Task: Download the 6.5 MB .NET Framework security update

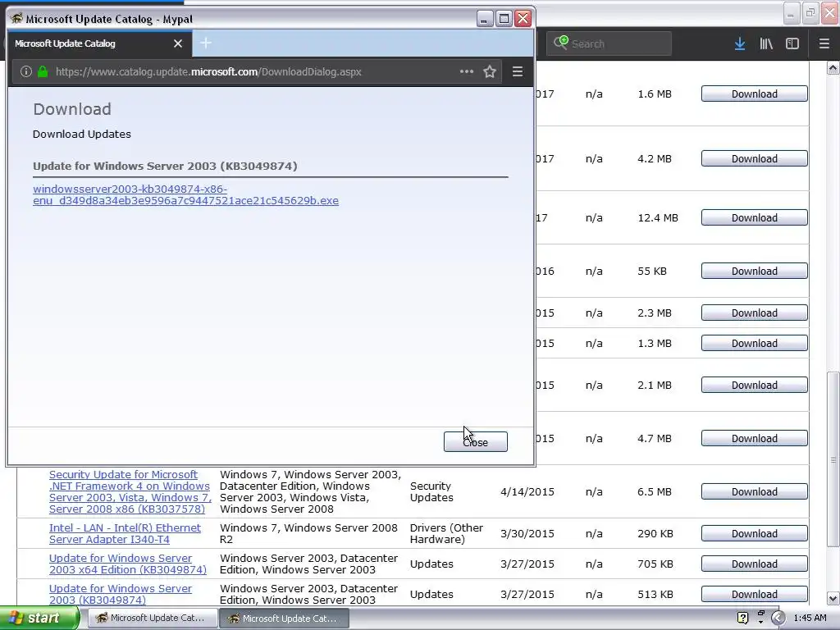Action: [x=755, y=492]
